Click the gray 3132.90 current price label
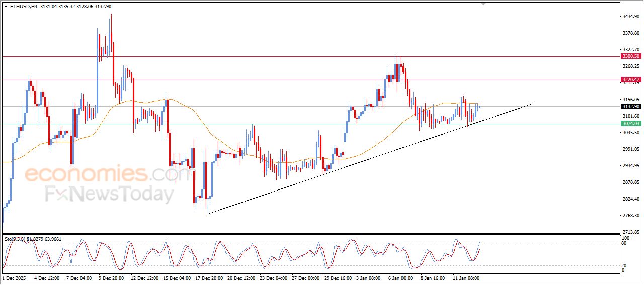 (x=630, y=107)
